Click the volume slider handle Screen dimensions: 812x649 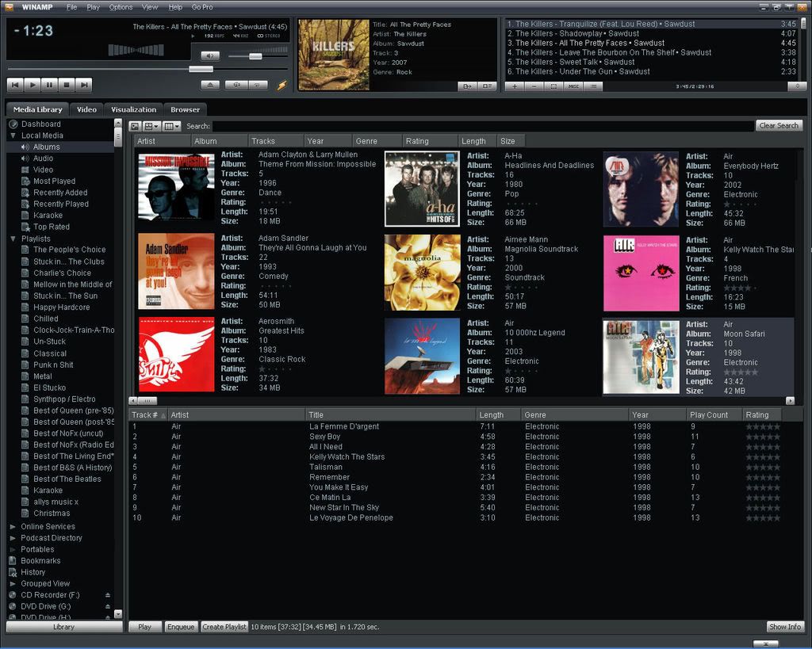tap(255, 56)
